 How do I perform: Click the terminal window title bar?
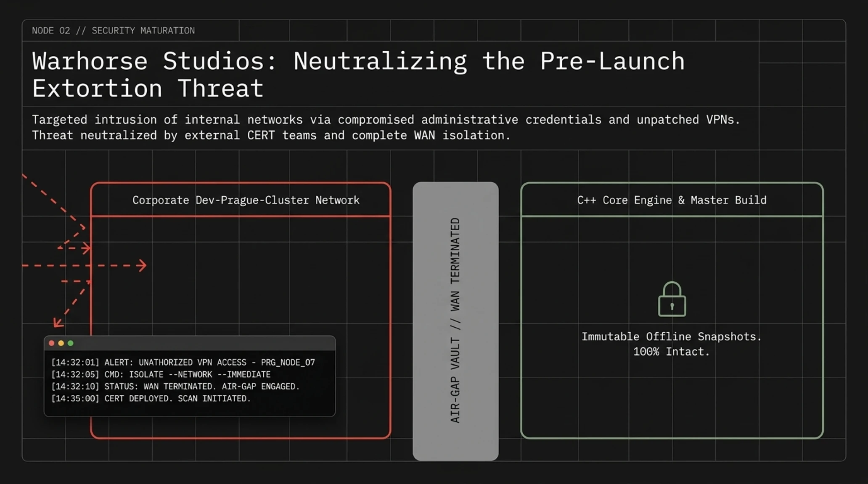(x=190, y=343)
